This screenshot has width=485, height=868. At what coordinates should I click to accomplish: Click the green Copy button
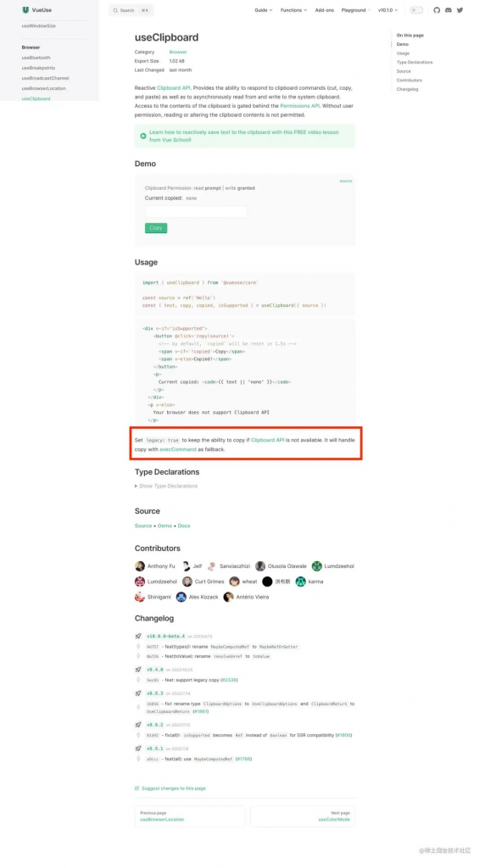[156, 228]
